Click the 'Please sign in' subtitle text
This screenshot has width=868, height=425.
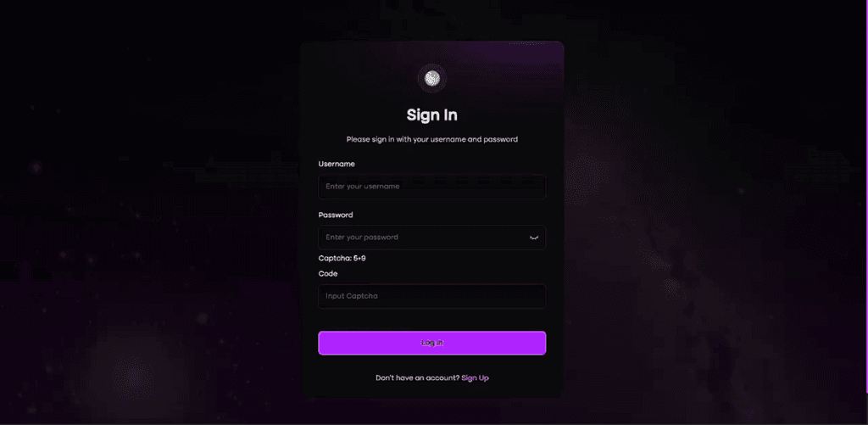(431, 140)
